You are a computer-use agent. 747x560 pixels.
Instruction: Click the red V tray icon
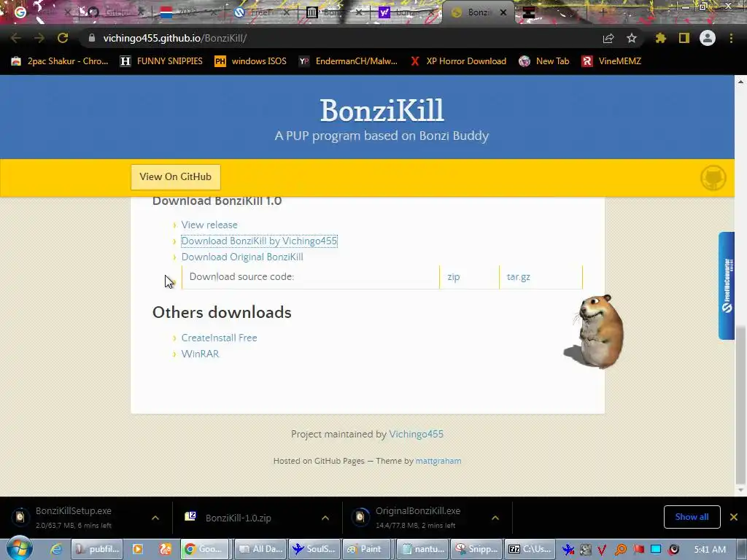602,550
